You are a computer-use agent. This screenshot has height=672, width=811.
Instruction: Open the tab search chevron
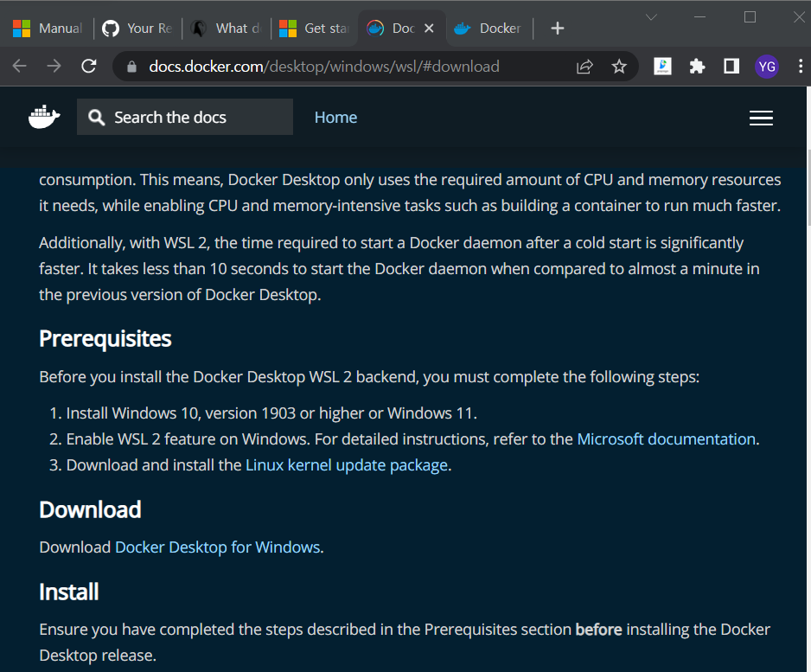pyautogui.click(x=651, y=17)
